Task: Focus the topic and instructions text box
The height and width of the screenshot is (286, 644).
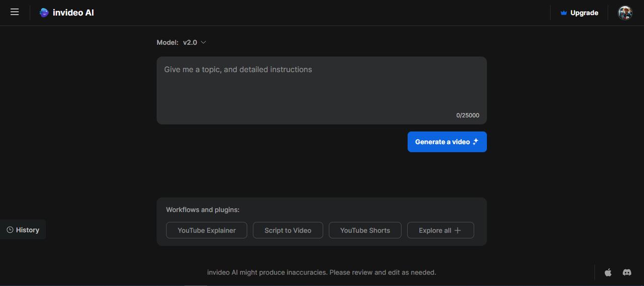Action: coord(321,90)
